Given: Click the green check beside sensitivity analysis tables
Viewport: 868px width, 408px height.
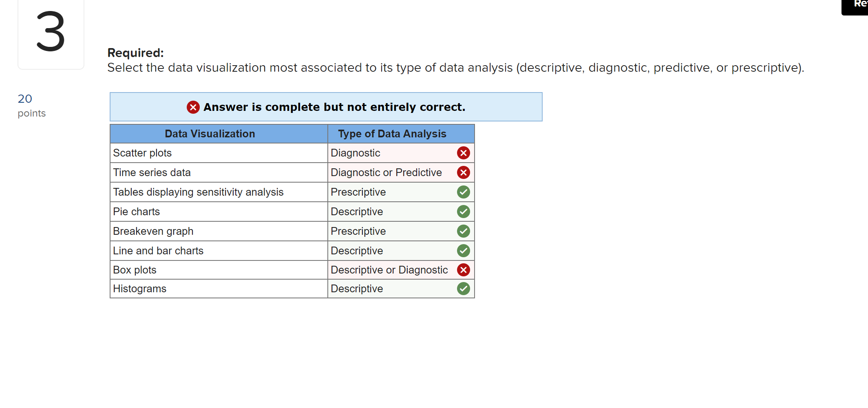Looking at the screenshot, I should [463, 192].
